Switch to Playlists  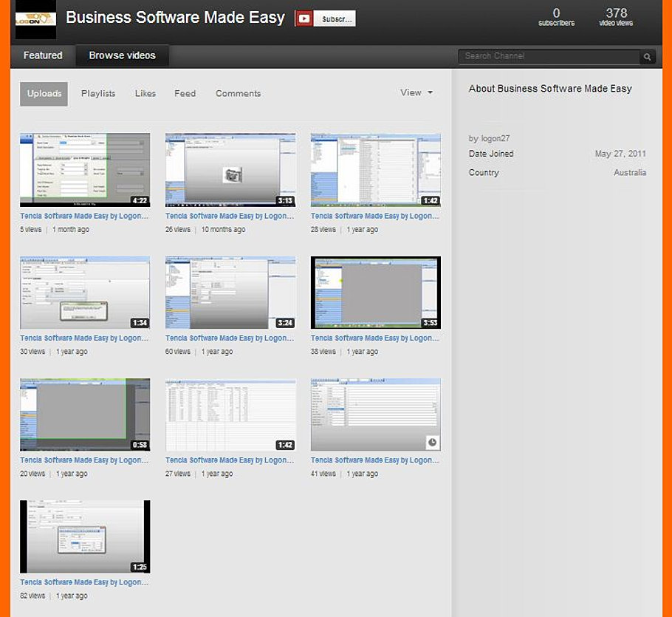tap(98, 93)
